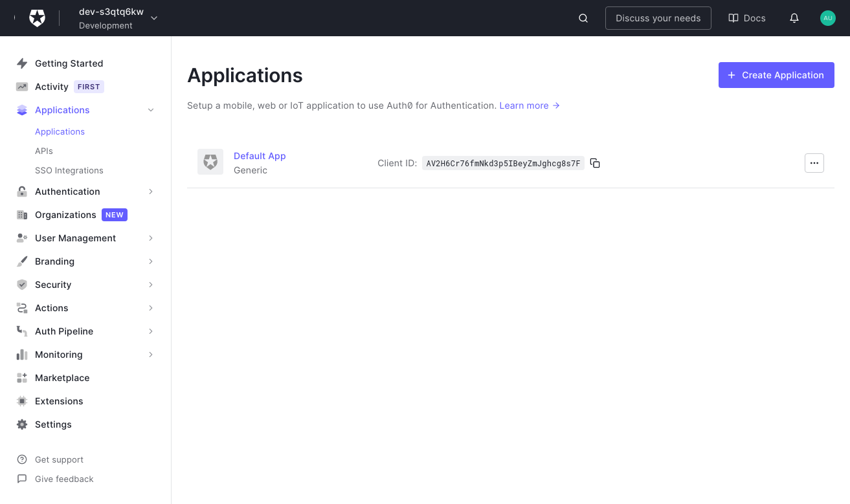Viewport: 850px width, 504px height.
Task: Expand the User Management section chevron
Action: [x=151, y=238]
